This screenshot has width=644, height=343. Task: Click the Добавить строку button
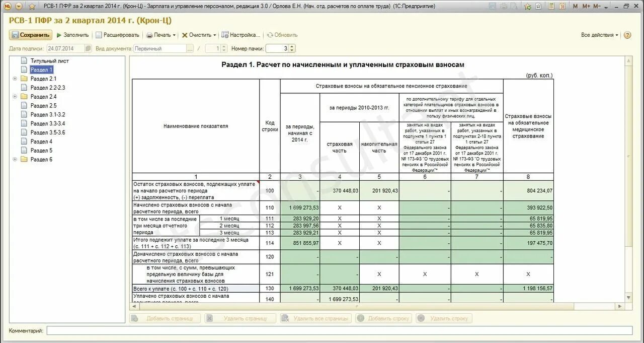383,318
